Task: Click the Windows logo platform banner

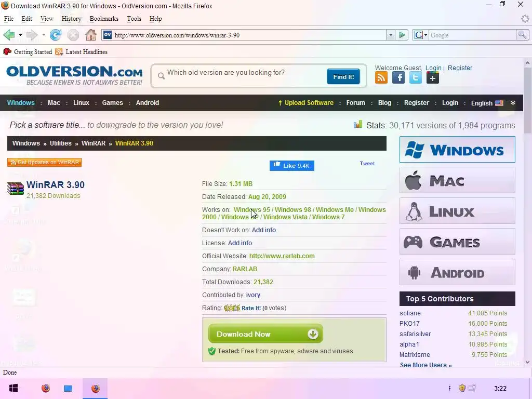Action: coord(457,150)
